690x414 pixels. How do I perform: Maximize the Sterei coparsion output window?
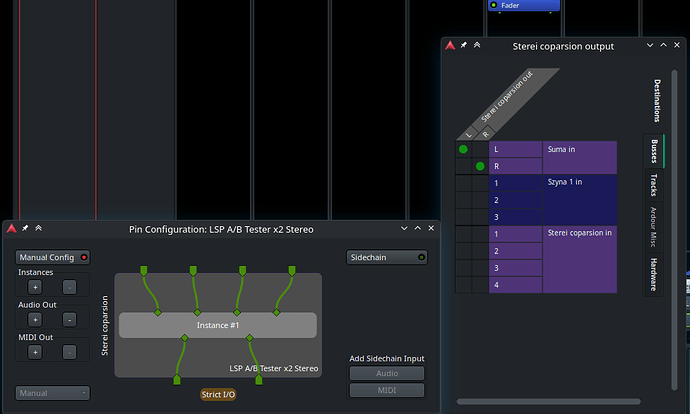[663, 45]
